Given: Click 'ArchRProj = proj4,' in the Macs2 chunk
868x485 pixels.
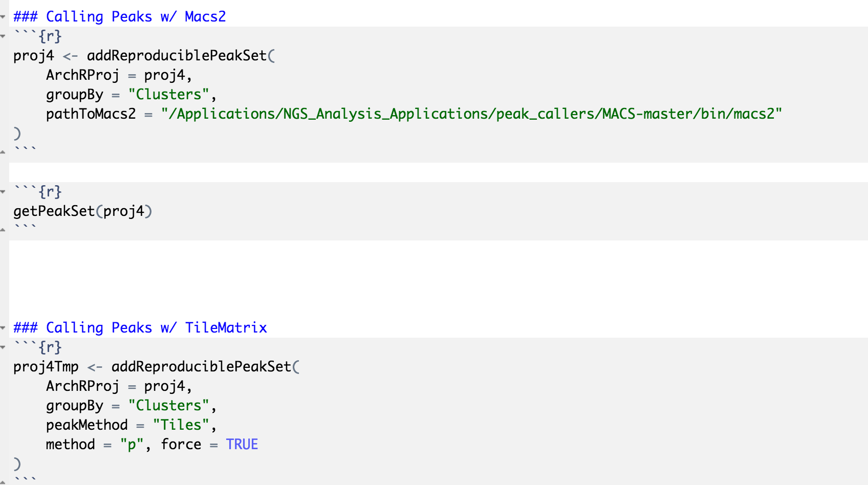Looking at the screenshot, I should pyautogui.click(x=119, y=75).
